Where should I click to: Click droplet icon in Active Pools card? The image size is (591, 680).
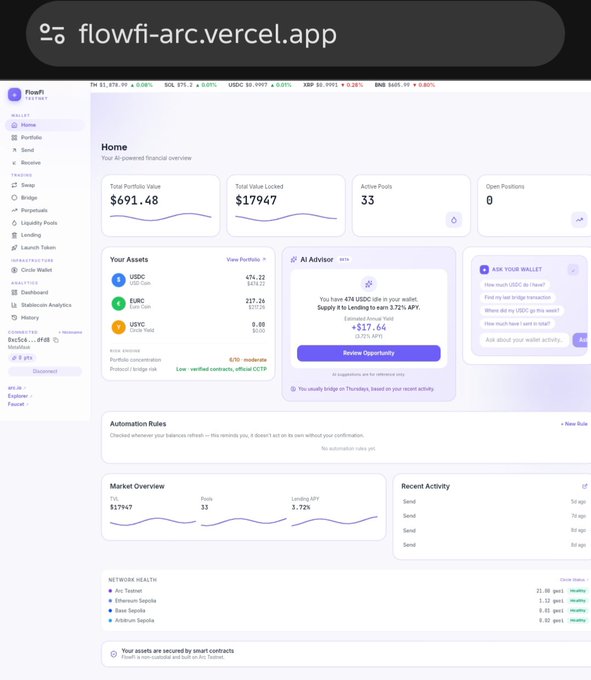(x=454, y=220)
